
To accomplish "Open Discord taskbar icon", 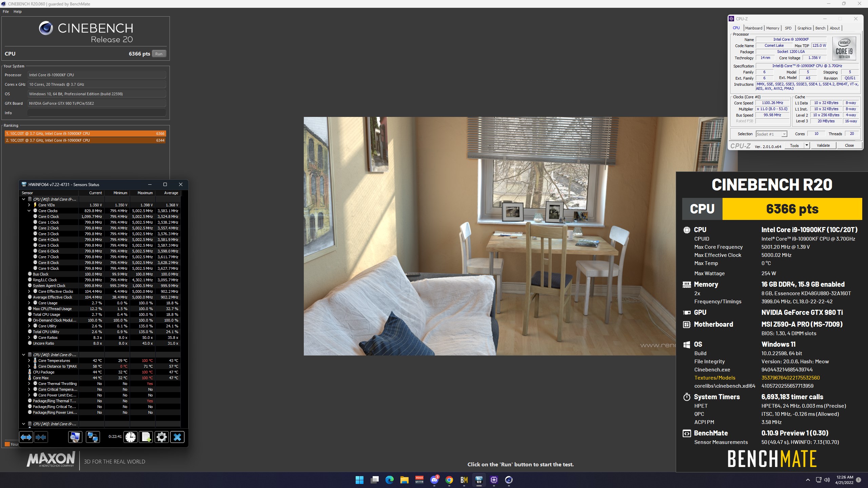I will point(434,480).
